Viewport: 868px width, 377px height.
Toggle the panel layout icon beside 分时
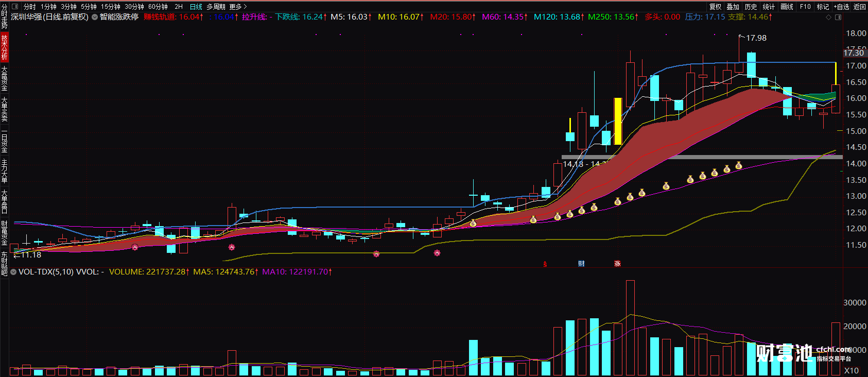[x=14, y=7]
